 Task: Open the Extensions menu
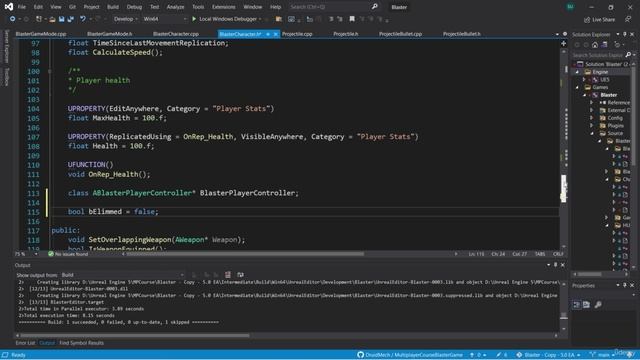[x=224, y=7]
